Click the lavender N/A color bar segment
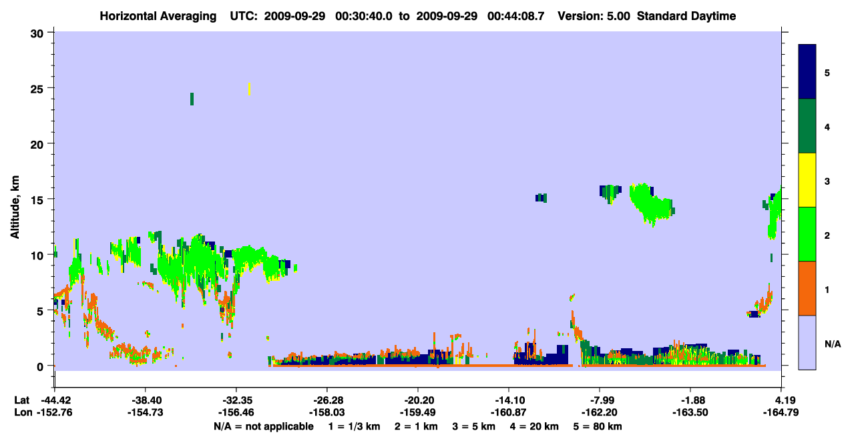The width and height of the screenshot is (868, 445). tap(807, 342)
